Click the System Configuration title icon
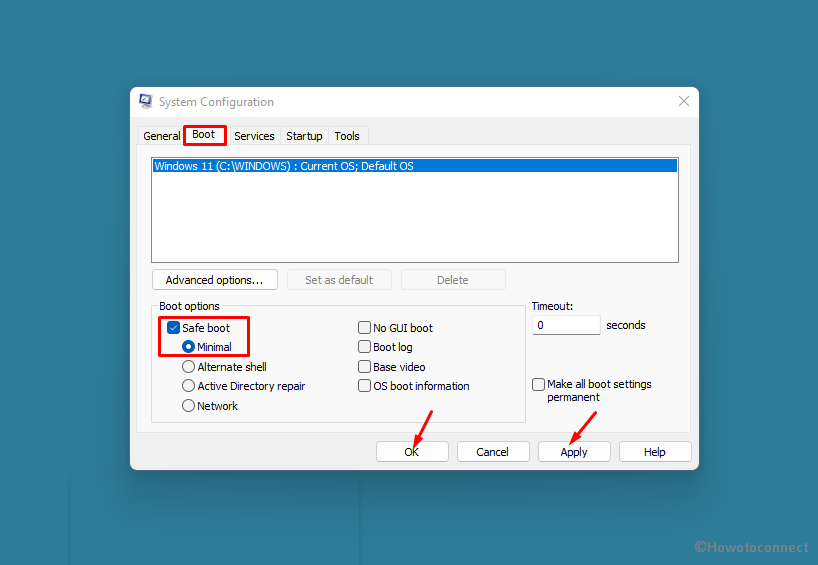This screenshot has height=565, width=818. pyautogui.click(x=146, y=101)
